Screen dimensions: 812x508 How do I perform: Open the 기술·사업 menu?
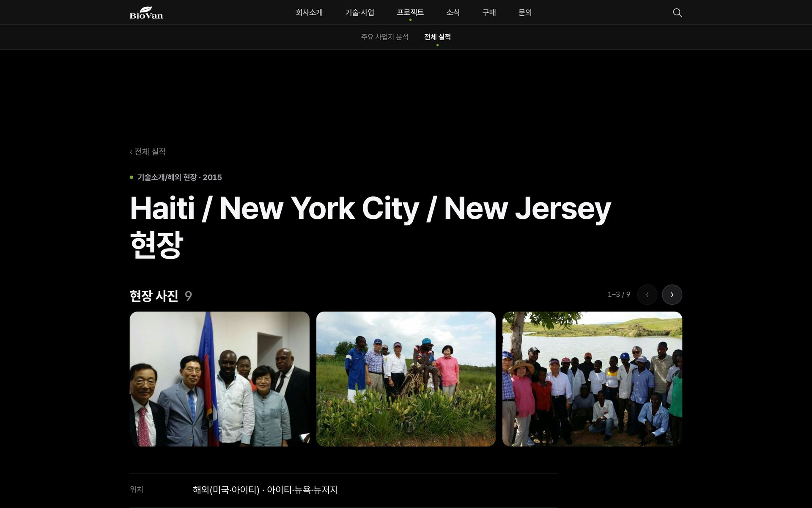pyautogui.click(x=359, y=12)
